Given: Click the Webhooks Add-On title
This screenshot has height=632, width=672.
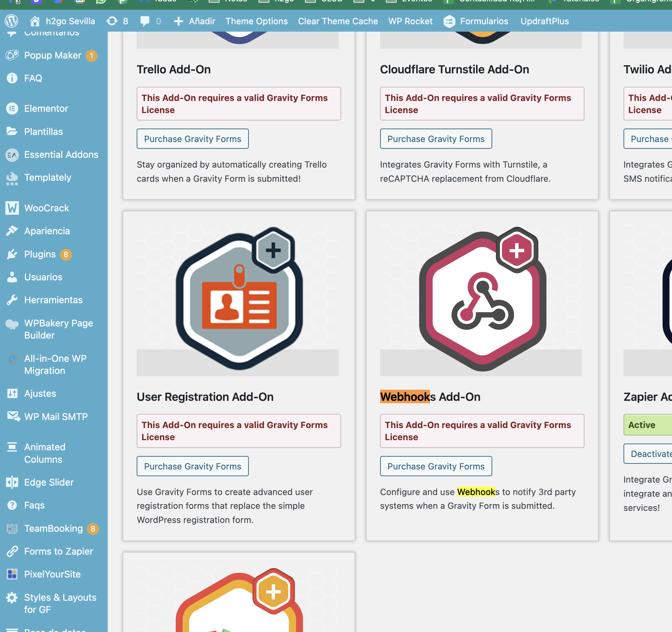Looking at the screenshot, I should [x=430, y=397].
